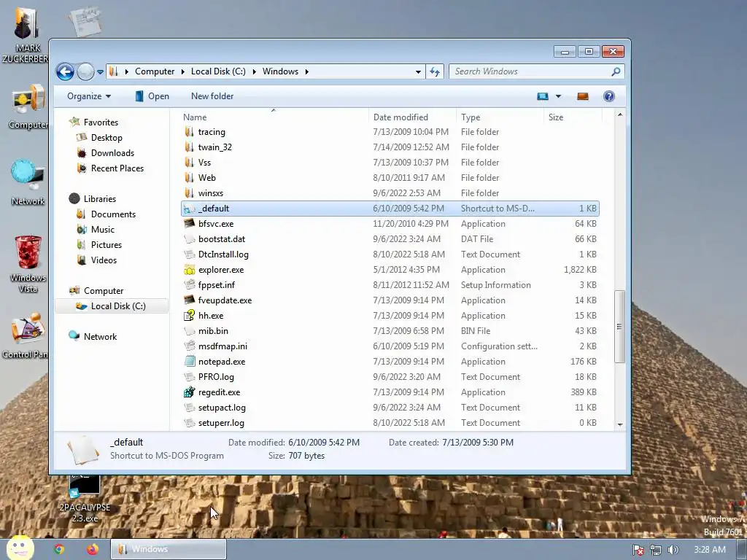
Task: Open the recent pages dropdown arrow
Action: tap(100, 72)
